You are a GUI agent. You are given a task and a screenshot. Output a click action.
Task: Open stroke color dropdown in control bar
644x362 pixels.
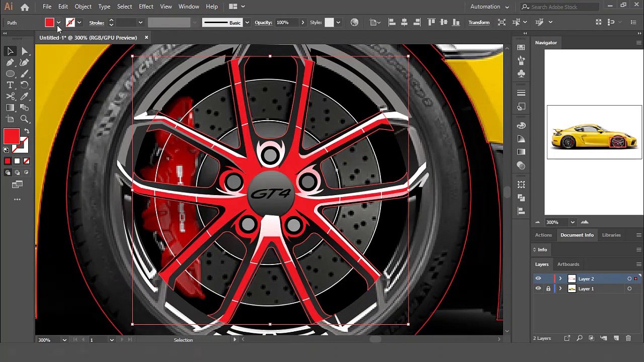click(79, 23)
